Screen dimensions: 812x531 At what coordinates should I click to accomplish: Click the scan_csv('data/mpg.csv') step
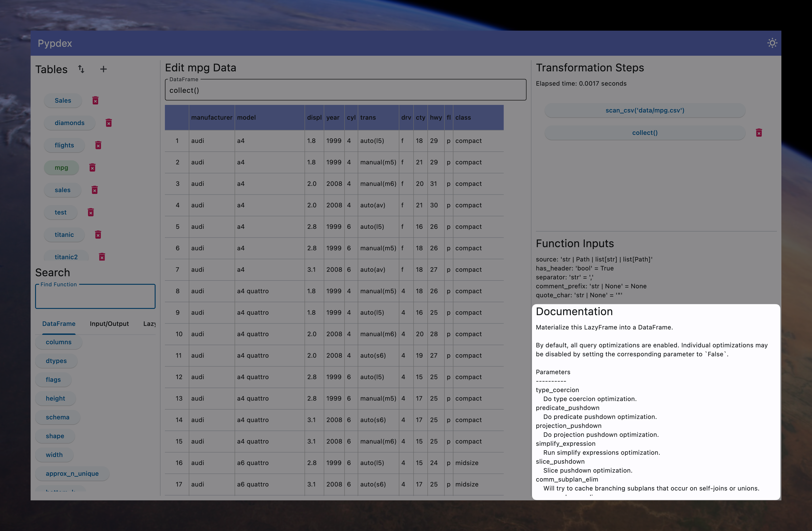point(644,110)
